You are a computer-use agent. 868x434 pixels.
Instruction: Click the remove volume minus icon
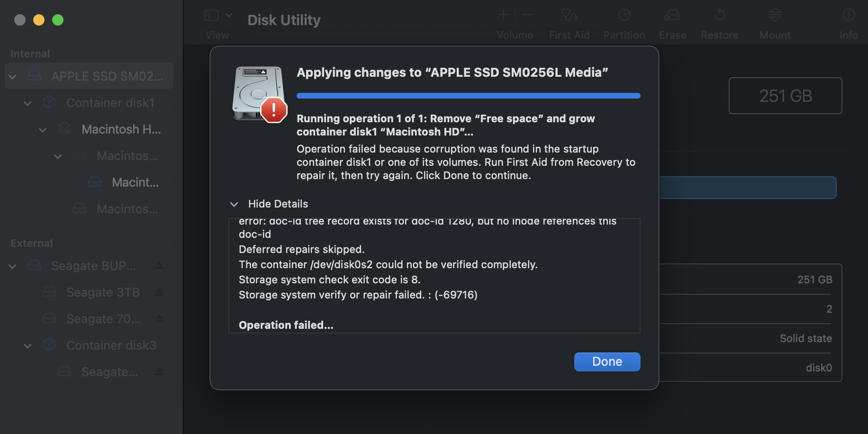point(527,15)
